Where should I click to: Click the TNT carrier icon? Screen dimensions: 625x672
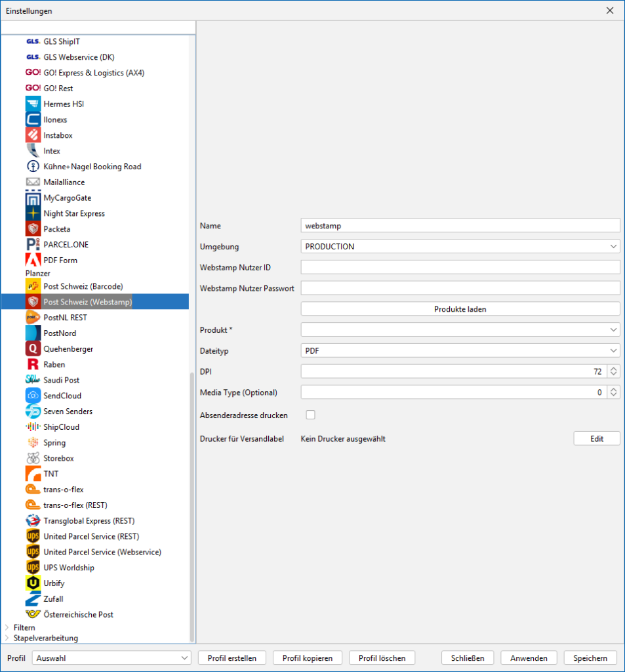click(x=33, y=474)
